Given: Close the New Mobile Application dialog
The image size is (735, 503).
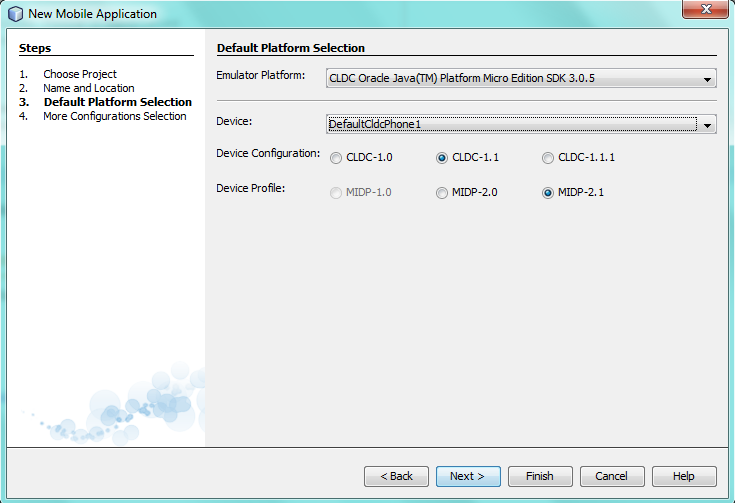Looking at the screenshot, I should point(705,9).
